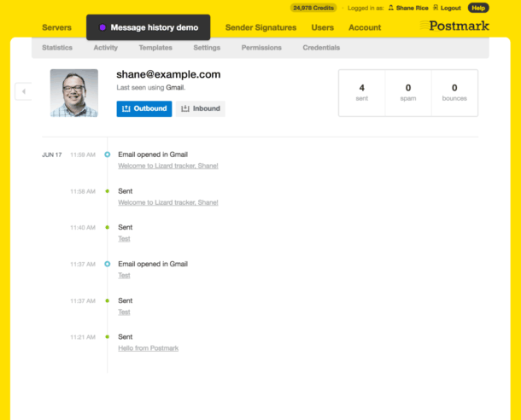
Task: Click the 'JUN 17' date label
Action: coord(52,155)
